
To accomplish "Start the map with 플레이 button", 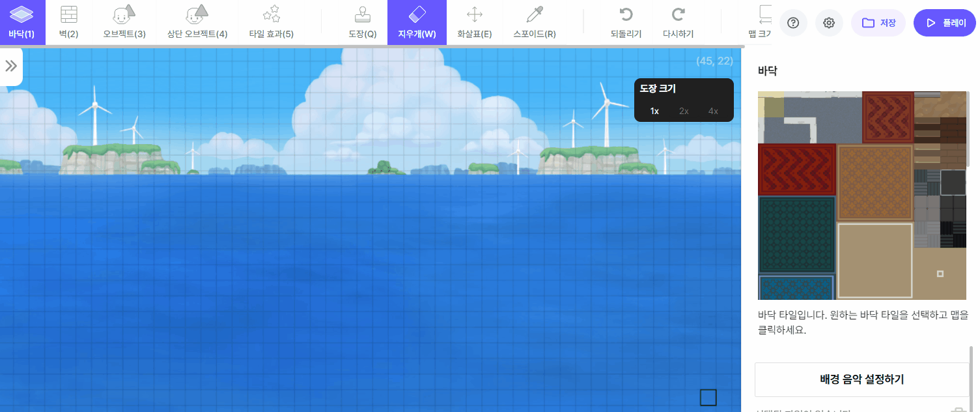I will click(x=946, y=23).
